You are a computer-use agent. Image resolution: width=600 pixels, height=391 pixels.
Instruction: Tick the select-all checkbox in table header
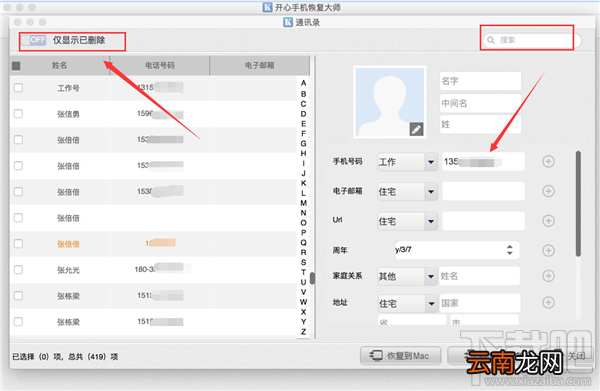click(16, 66)
